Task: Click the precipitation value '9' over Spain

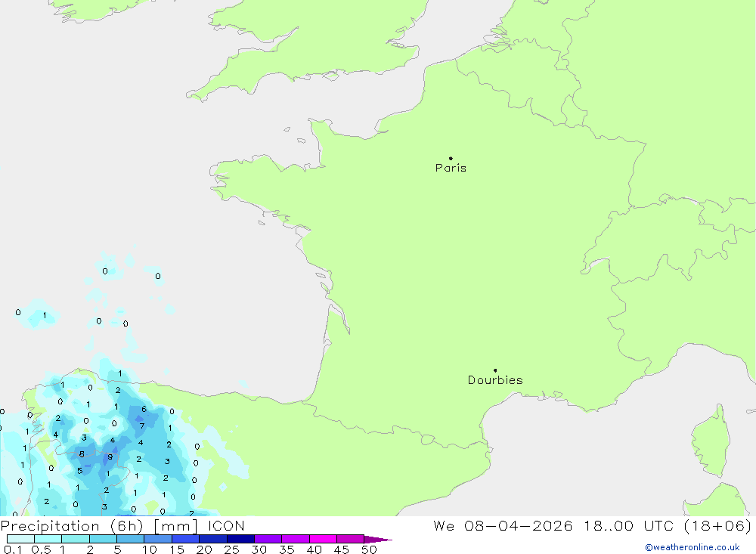Action: pyautogui.click(x=110, y=457)
